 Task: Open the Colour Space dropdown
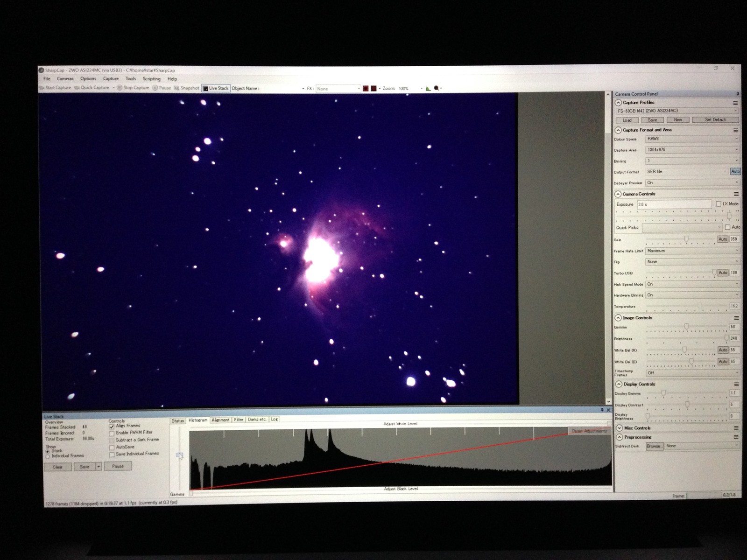click(692, 139)
